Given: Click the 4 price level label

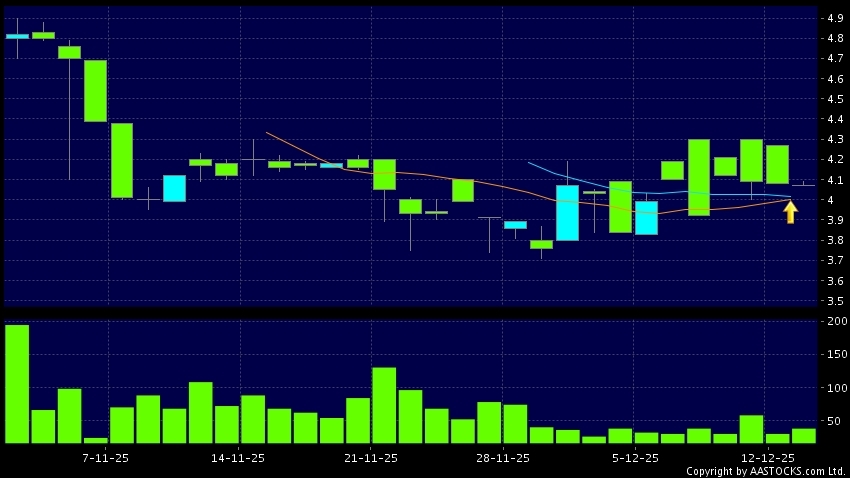Looking at the screenshot, I should pos(830,200).
